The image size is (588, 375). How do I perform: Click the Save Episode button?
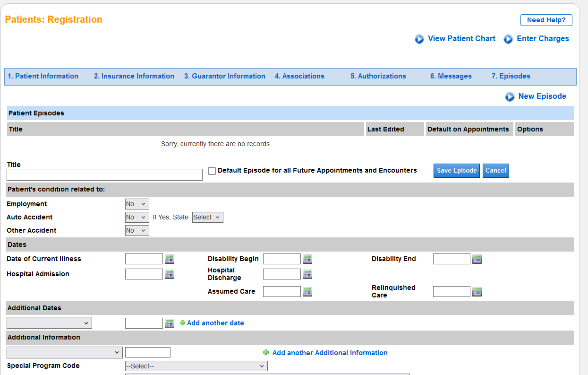tap(456, 171)
